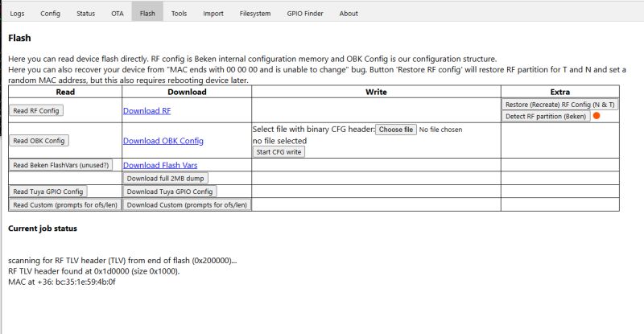
Task: Open the Tools tab
Action: (x=179, y=13)
